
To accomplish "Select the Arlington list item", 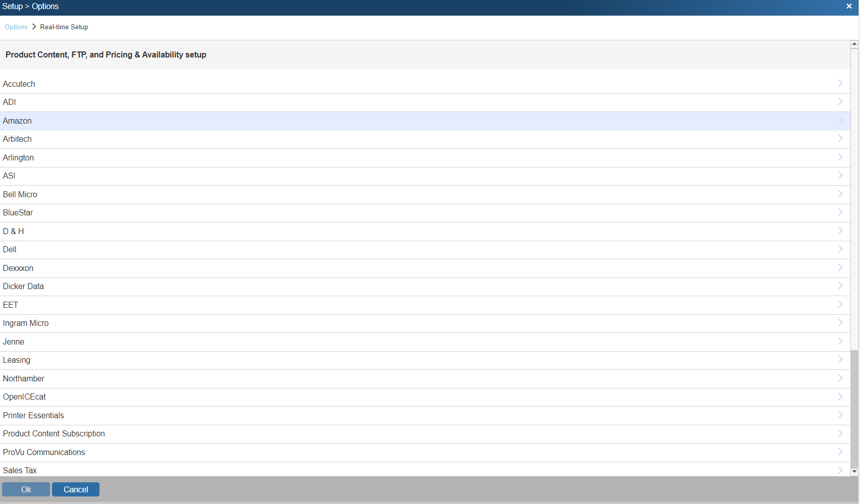I will pyautogui.click(x=18, y=157).
